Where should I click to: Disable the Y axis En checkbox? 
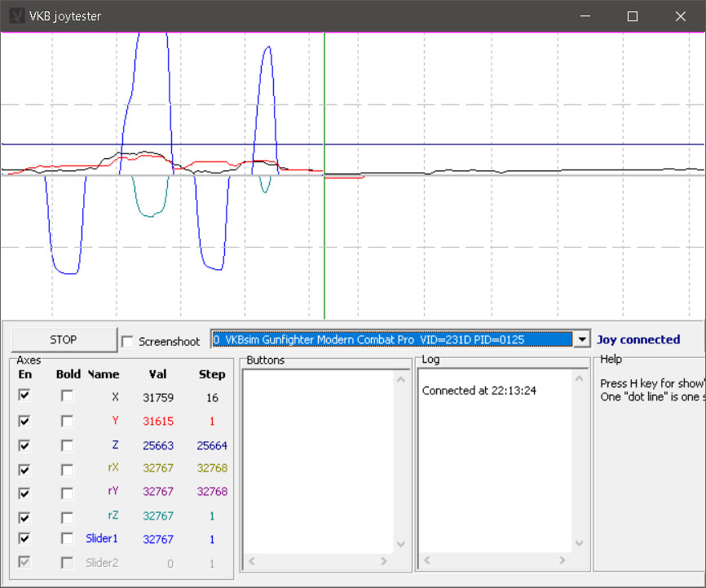point(24,421)
